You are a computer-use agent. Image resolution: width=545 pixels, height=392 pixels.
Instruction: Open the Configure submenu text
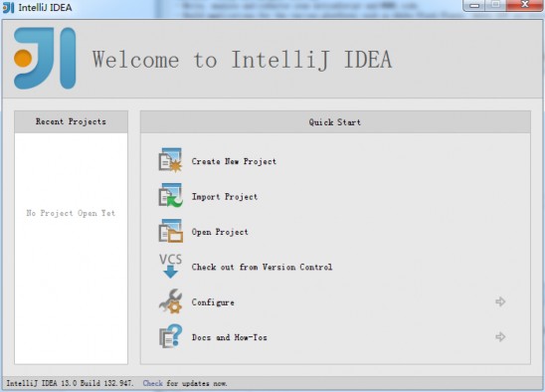[x=213, y=302]
